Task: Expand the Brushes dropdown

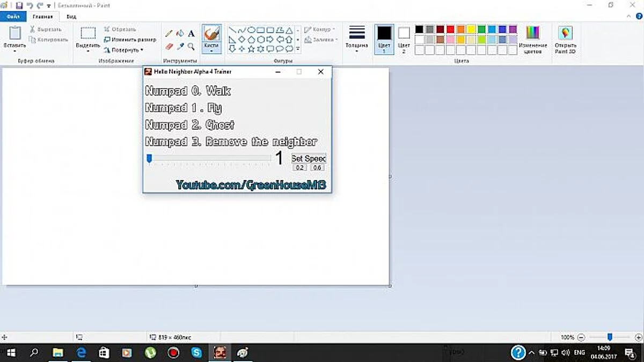Action: click(x=211, y=50)
